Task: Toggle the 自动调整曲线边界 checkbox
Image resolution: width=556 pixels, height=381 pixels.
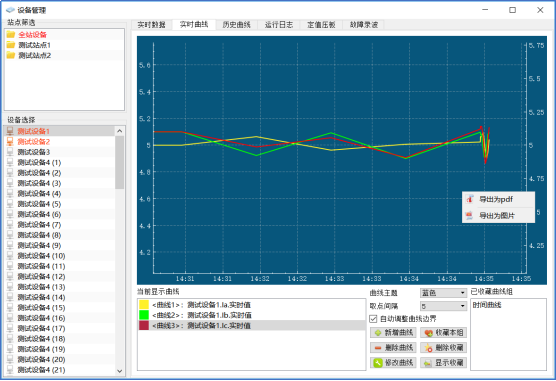Action: click(x=373, y=319)
